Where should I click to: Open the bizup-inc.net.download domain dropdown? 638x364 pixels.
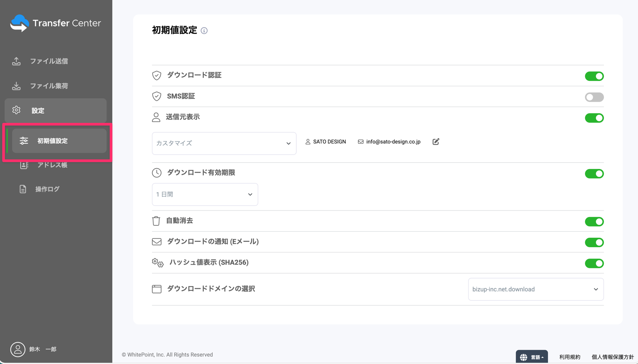[x=535, y=289]
